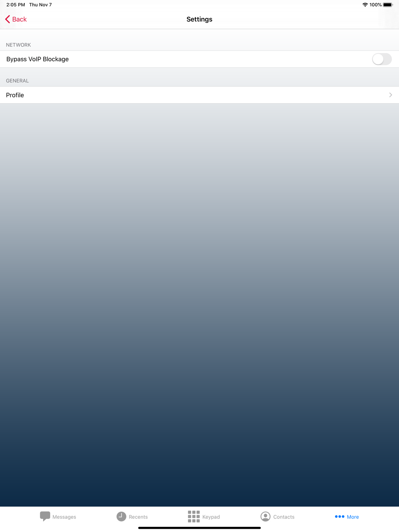Tap the date Thu Nov 7
The height and width of the screenshot is (532, 399).
(40, 5)
